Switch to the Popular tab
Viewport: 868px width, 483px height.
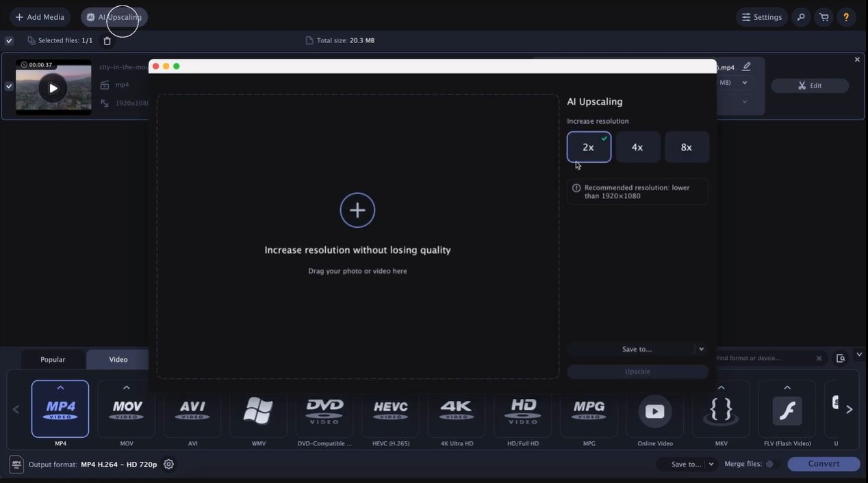coord(52,359)
